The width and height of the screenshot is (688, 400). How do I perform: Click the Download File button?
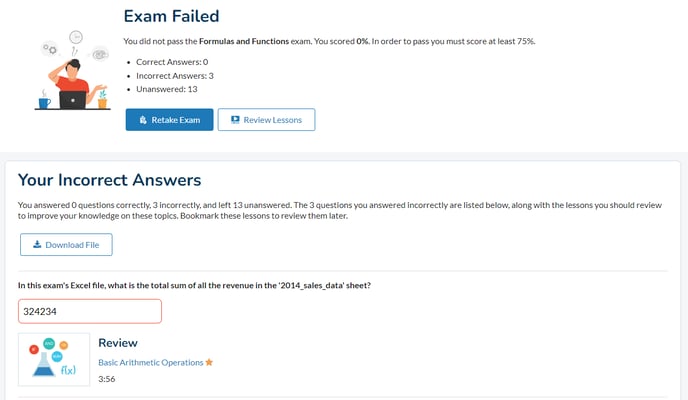point(66,245)
